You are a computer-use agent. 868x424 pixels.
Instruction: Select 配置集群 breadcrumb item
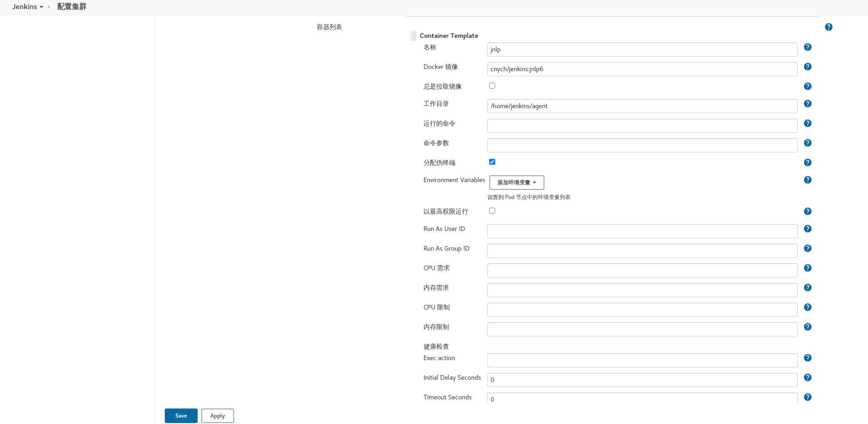pyautogui.click(x=71, y=6)
